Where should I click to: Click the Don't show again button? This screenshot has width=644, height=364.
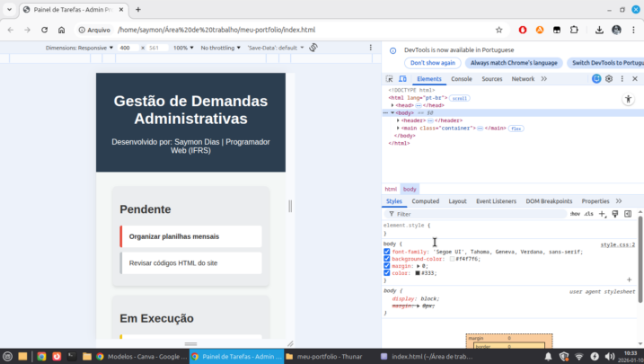tap(435, 63)
